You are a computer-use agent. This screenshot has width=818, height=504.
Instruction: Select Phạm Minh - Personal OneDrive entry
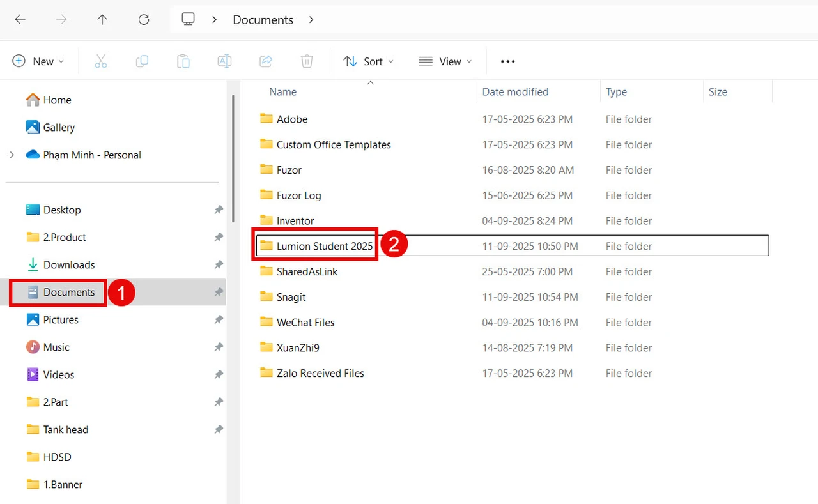(84, 155)
